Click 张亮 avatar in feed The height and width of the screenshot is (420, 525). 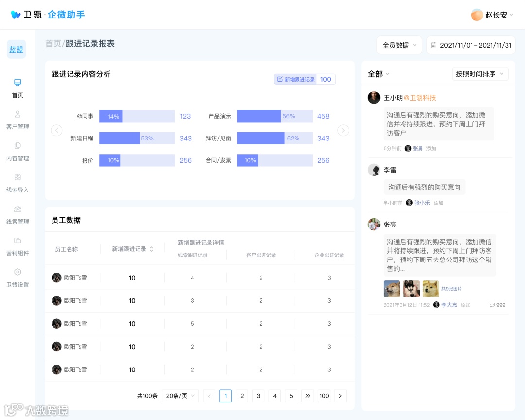(x=374, y=225)
